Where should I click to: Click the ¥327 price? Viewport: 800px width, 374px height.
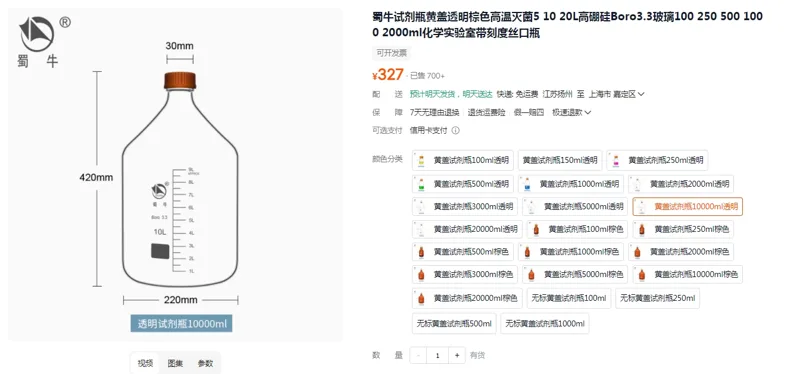[388, 75]
